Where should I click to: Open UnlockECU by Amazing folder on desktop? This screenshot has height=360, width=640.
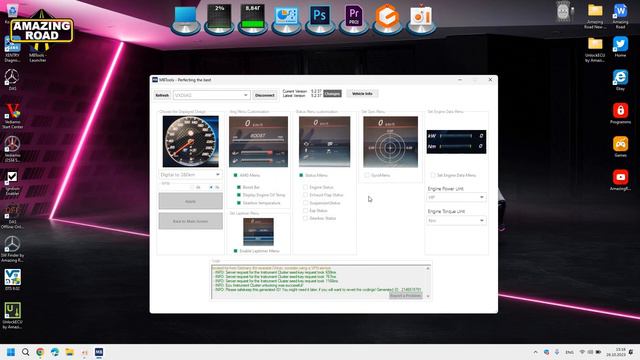pyautogui.click(x=595, y=50)
